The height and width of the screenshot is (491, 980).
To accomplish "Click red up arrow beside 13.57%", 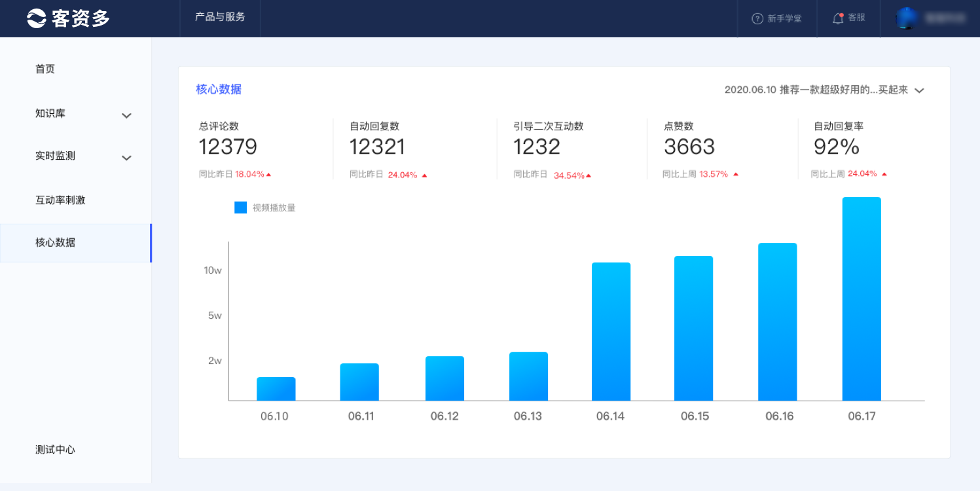I will click(736, 175).
